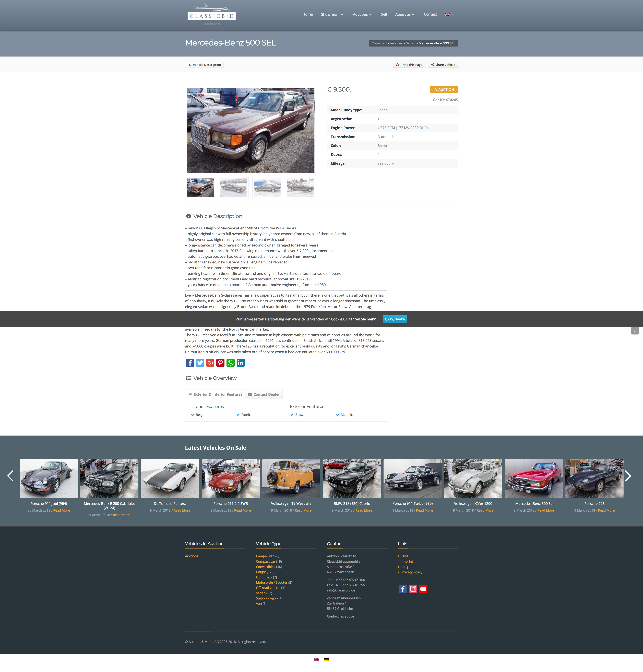Open Imprint footer link
The image size is (643, 672).
[x=407, y=562]
